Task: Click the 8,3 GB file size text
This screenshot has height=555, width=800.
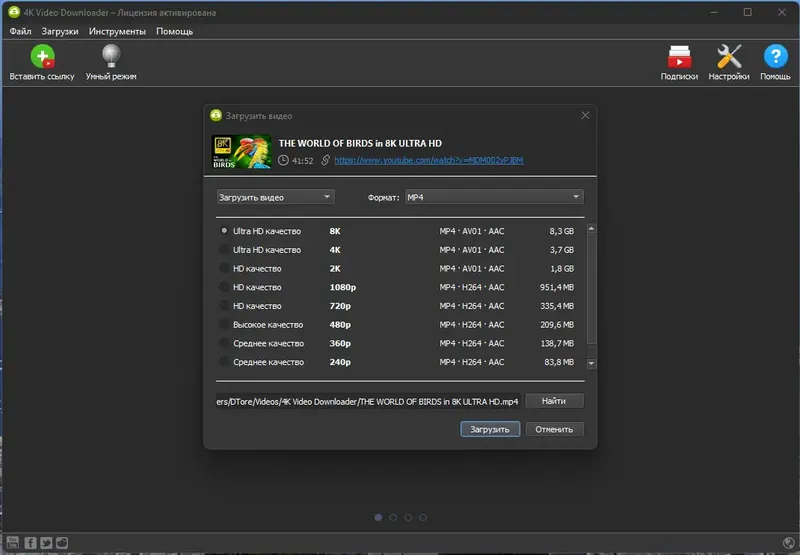Action: (562, 231)
